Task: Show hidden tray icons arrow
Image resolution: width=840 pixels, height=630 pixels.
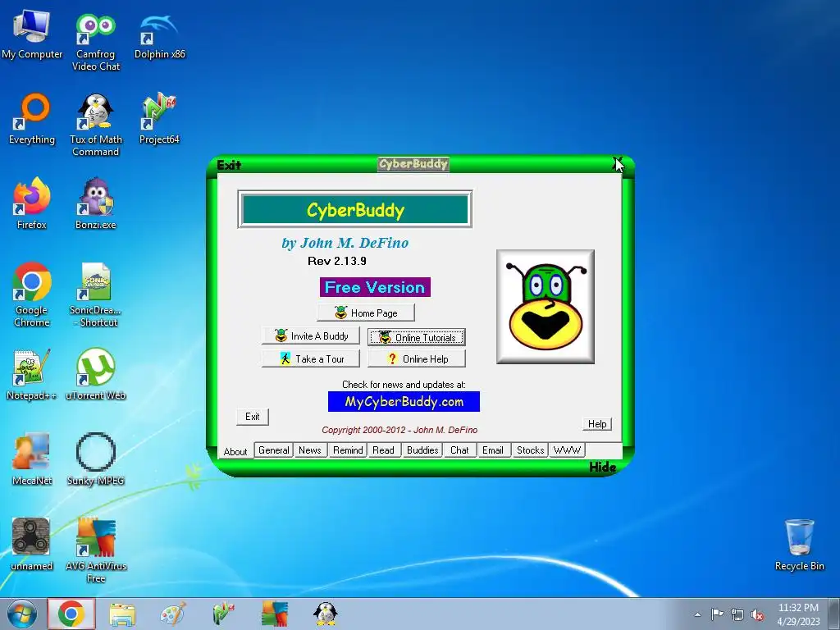Action: (697, 615)
